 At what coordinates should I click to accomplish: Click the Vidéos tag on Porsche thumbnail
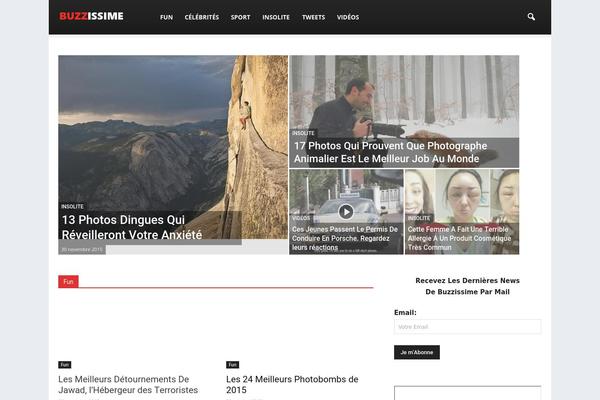(301, 217)
